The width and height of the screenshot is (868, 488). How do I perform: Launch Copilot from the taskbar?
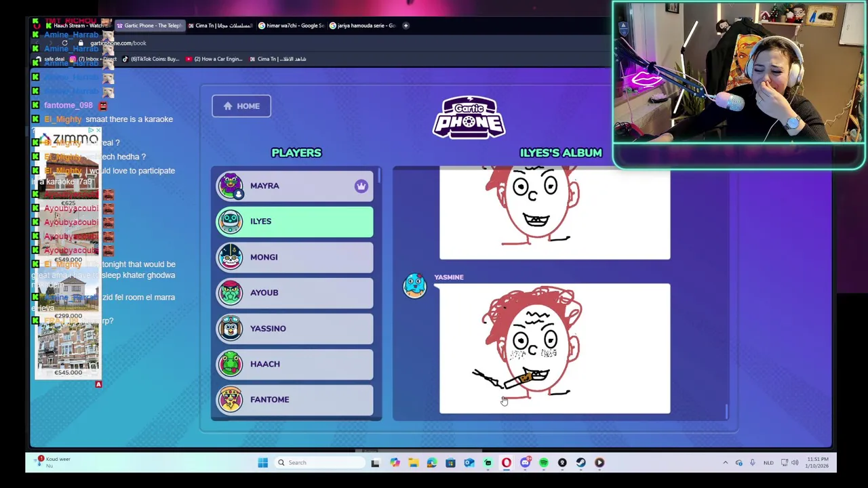[x=395, y=463]
